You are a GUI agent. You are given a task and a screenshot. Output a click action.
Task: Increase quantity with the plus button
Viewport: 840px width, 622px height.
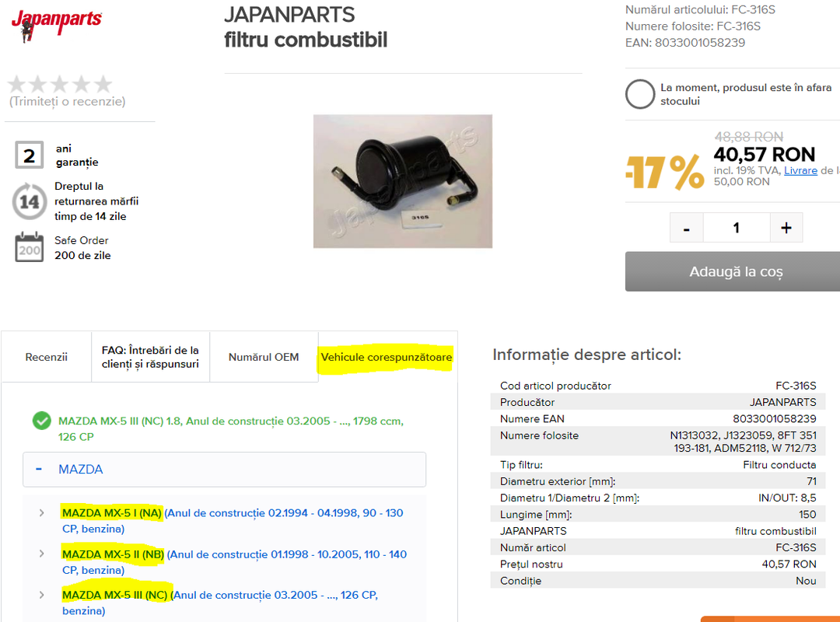coord(786,228)
